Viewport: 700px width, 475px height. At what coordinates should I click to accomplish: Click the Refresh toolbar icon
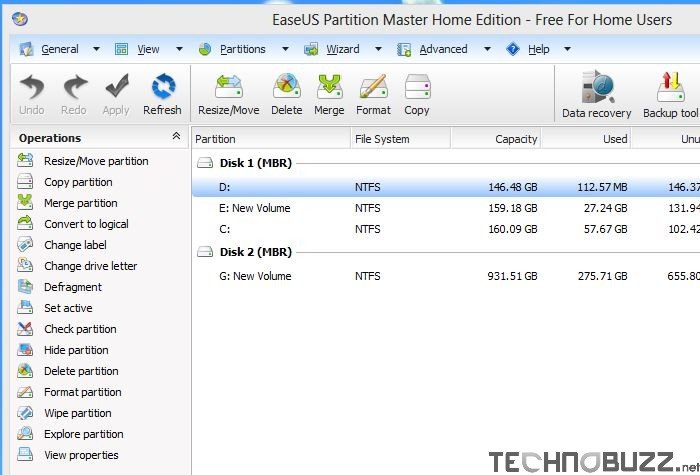(x=163, y=86)
